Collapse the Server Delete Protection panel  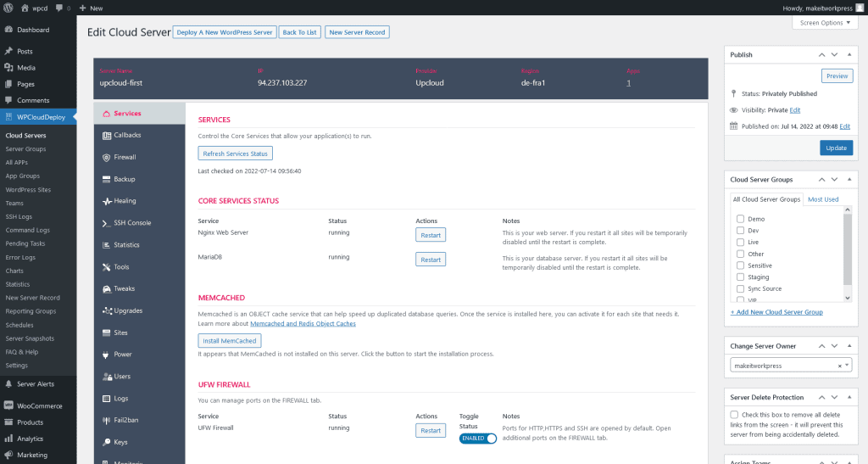(849, 397)
